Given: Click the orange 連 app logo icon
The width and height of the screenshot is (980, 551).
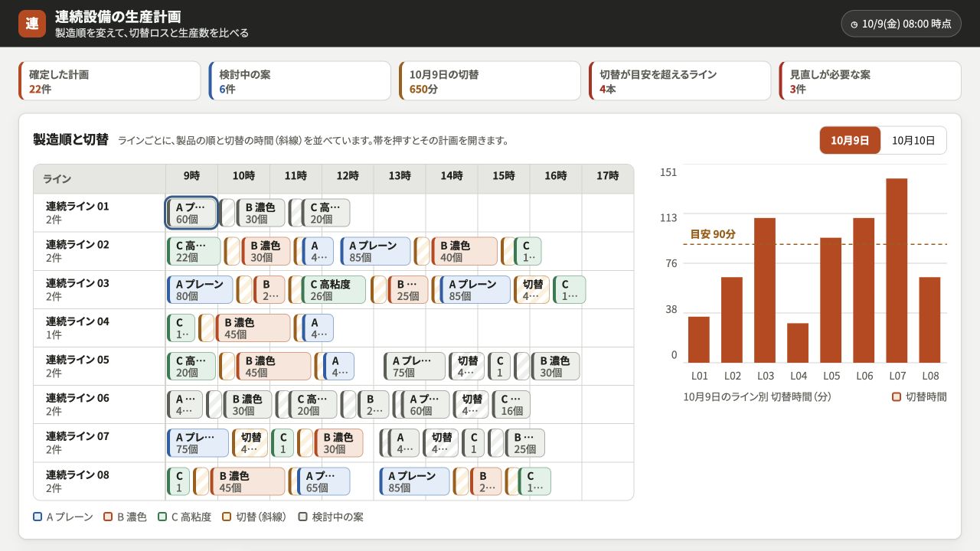Looking at the screenshot, I should (x=32, y=24).
